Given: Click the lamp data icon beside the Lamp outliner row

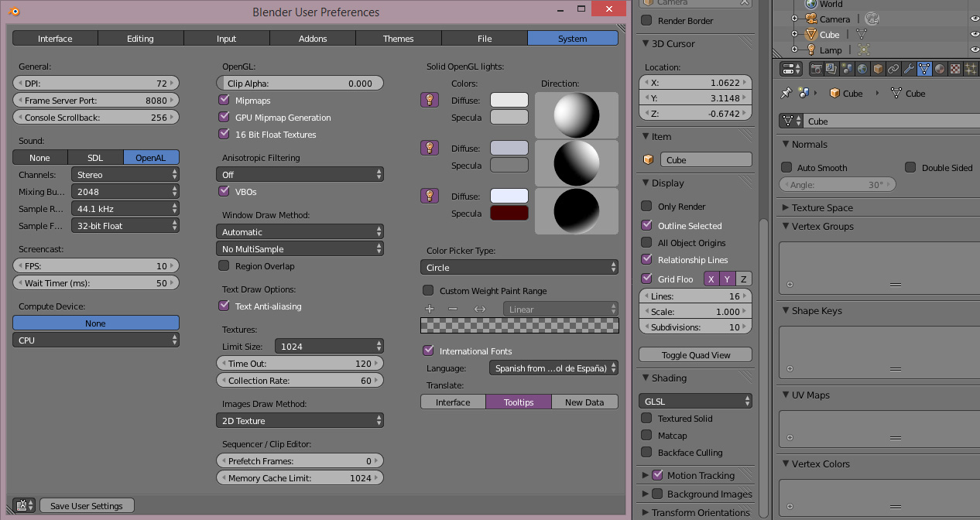Looking at the screenshot, I should point(863,50).
